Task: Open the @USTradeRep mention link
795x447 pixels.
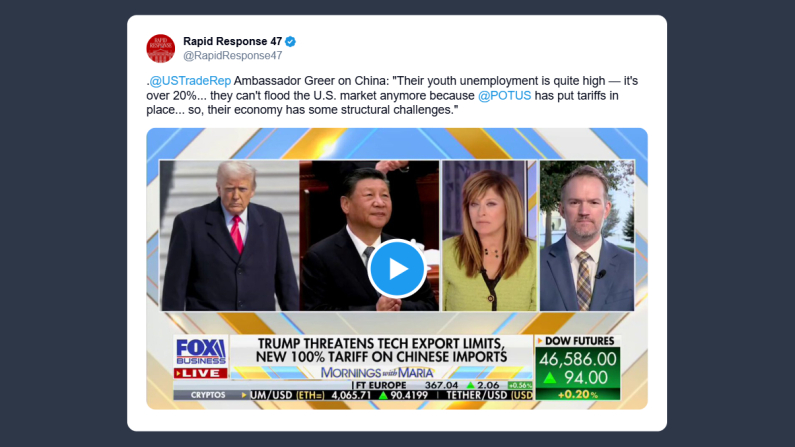Action: tap(190, 81)
